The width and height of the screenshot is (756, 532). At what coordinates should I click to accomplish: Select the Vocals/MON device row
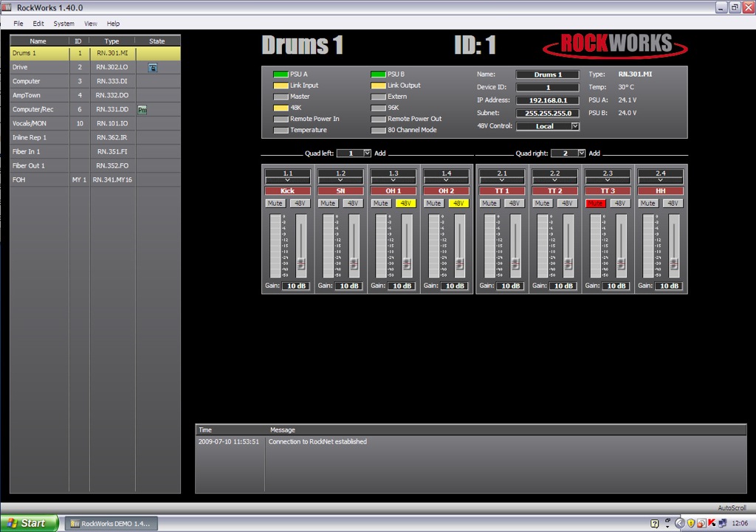tap(95, 123)
